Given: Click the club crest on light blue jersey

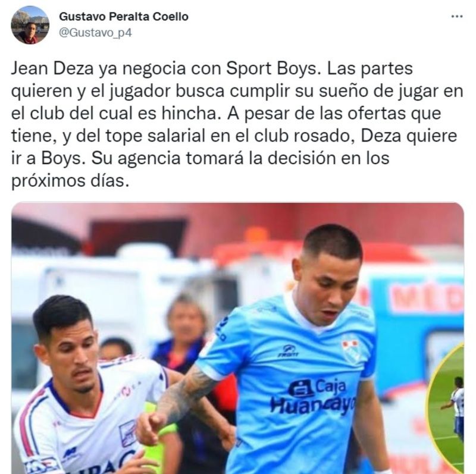Looking at the screenshot, I should click(x=351, y=349).
